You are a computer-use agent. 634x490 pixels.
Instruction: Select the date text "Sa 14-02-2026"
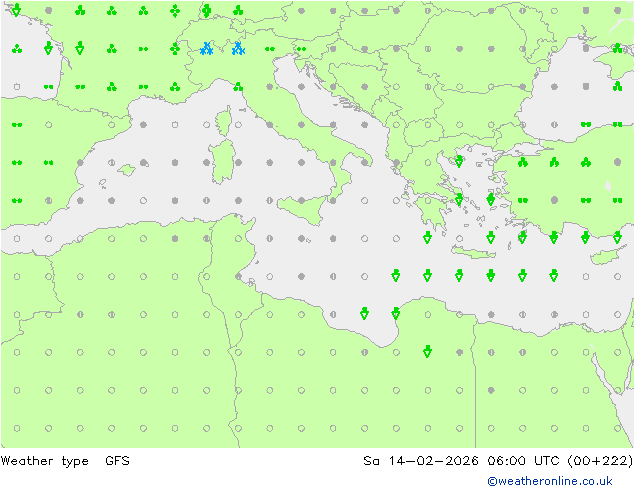point(421,460)
